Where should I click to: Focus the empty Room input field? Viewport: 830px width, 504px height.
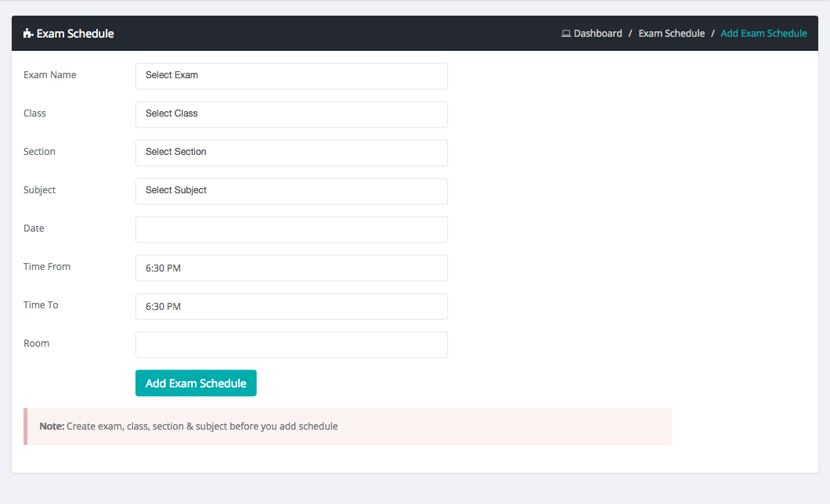pos(291,344)
